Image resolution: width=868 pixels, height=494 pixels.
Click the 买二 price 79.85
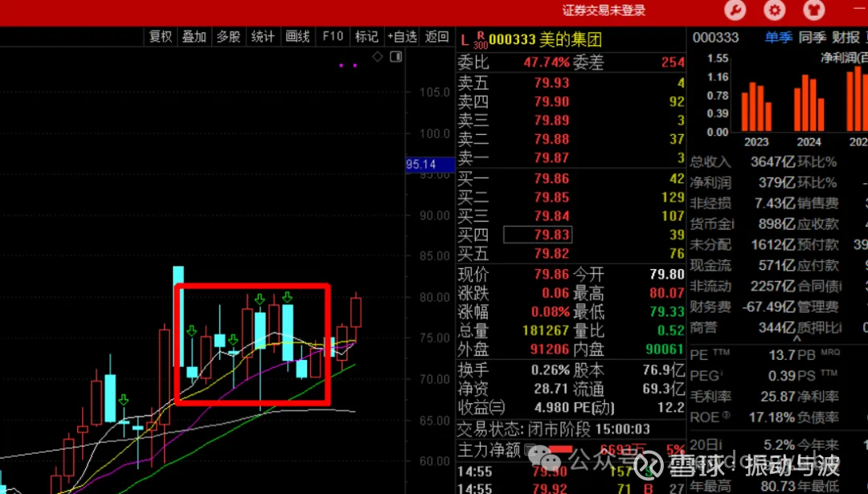(551, 198)
